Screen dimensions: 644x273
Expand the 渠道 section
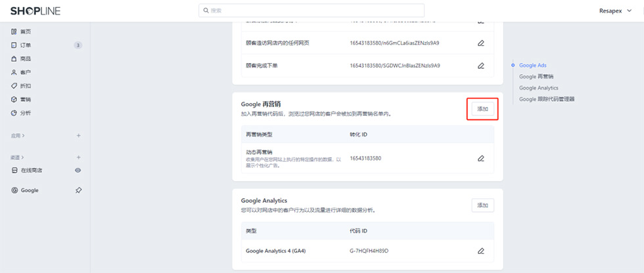(18, 157)
